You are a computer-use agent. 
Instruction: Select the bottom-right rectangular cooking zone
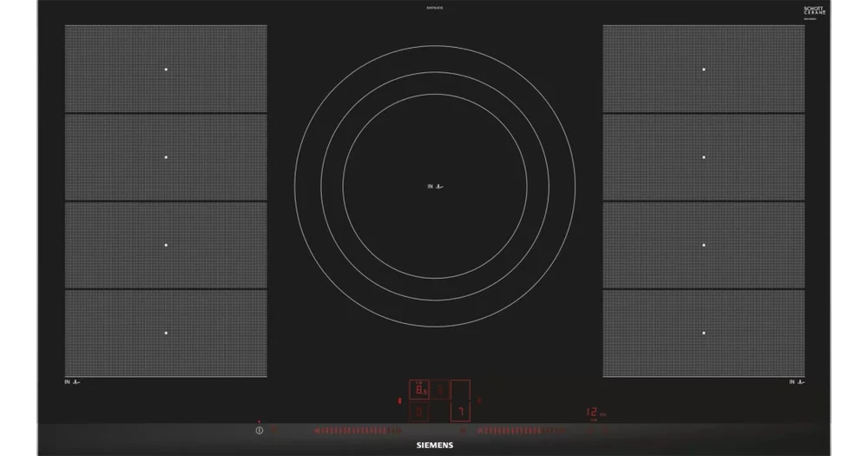704,333
